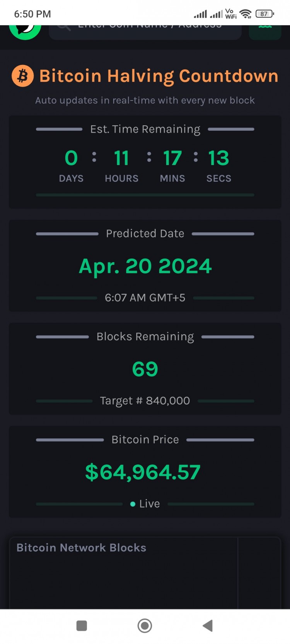This screenshot has width=290, height=644.
Task: Tap the Android back triangle button
Action: [x=208, y=625]
